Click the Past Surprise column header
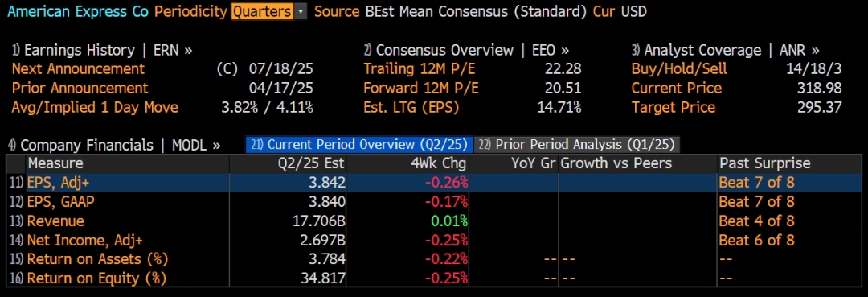 pyautogui.click(x=764, y=163)
